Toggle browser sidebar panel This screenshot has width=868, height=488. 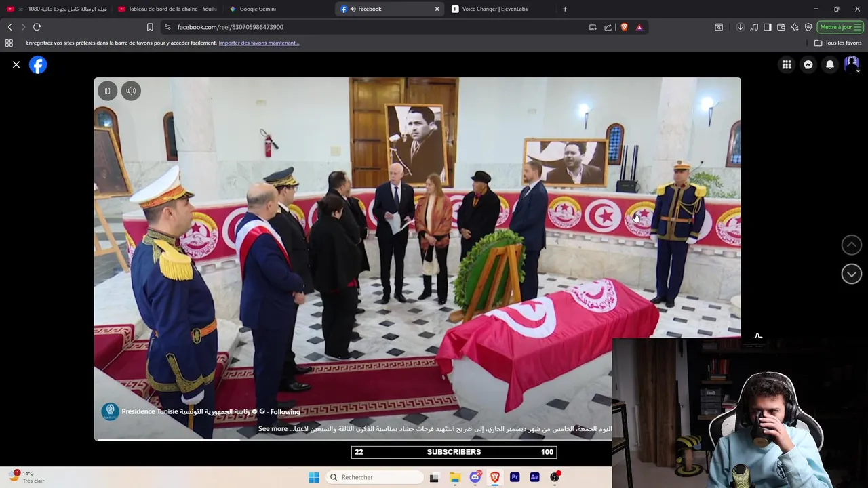pos(768,27)
